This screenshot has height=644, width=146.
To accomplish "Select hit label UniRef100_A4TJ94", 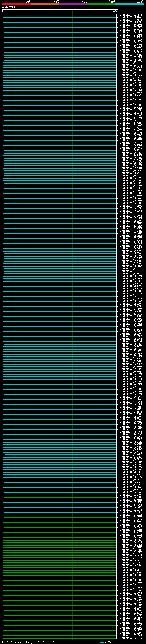I will 131,342.
